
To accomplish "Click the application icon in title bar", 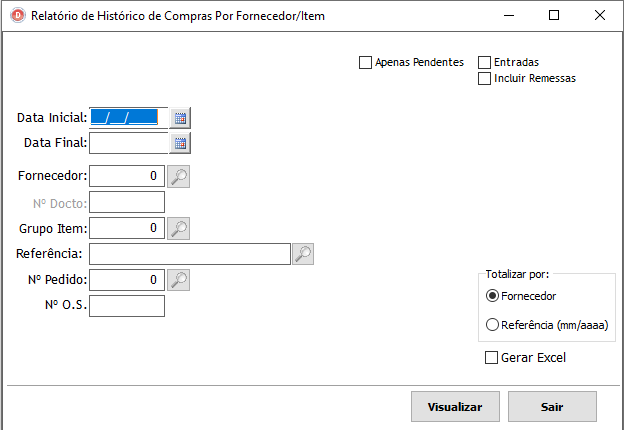I will [16, 16].
